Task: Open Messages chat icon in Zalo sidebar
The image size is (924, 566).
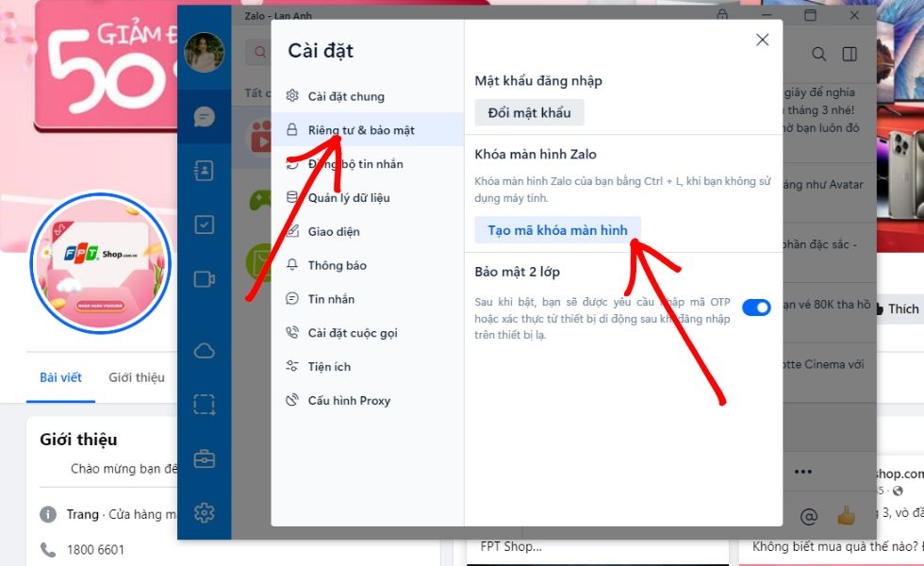Action: coord(204,117)
